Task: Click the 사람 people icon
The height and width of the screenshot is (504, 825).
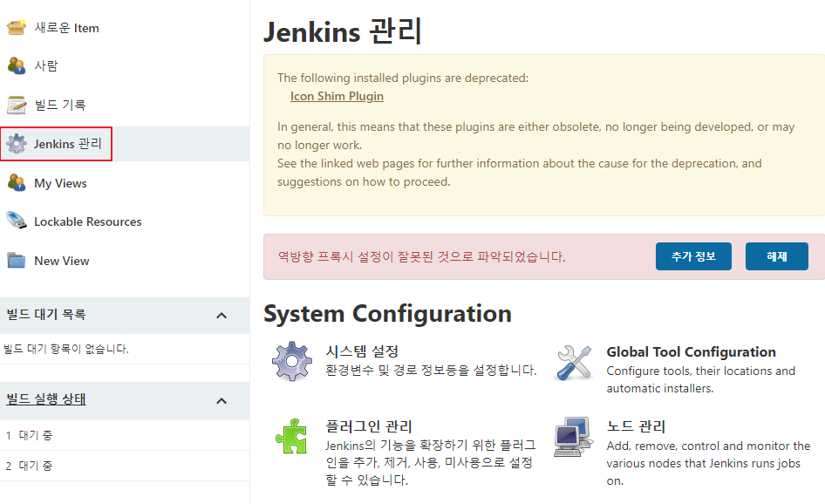Action: tap(17, 65)
